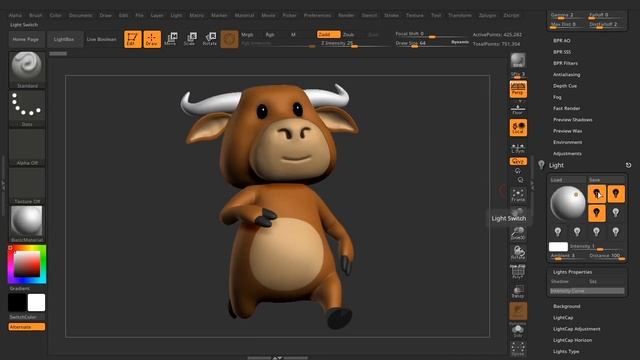This screenshot has width=640, height=360.
Task: Enable the fourth light, the unlit second-row bulb
Action: (616, 213)
